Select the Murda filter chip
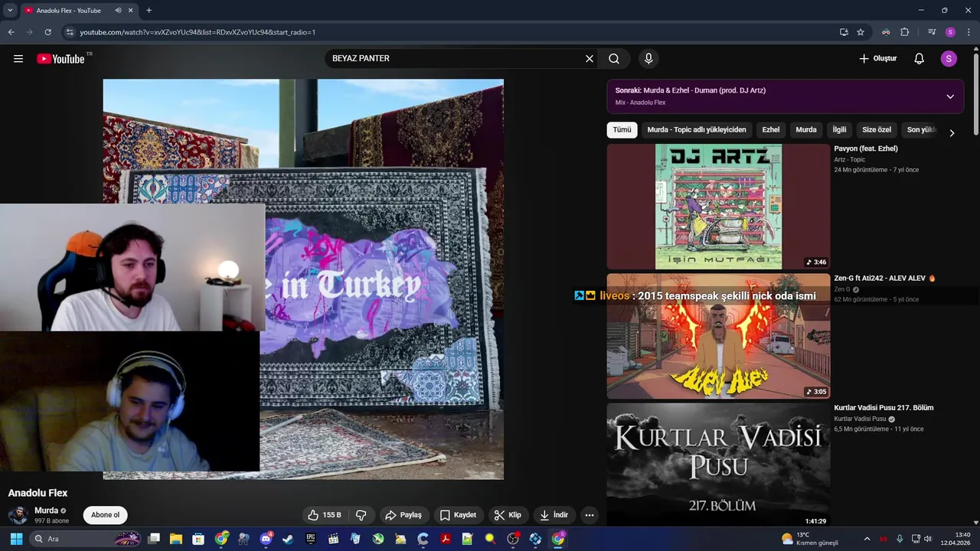The height and width of the screenshot is (551, 980). [x=805, y=130]
